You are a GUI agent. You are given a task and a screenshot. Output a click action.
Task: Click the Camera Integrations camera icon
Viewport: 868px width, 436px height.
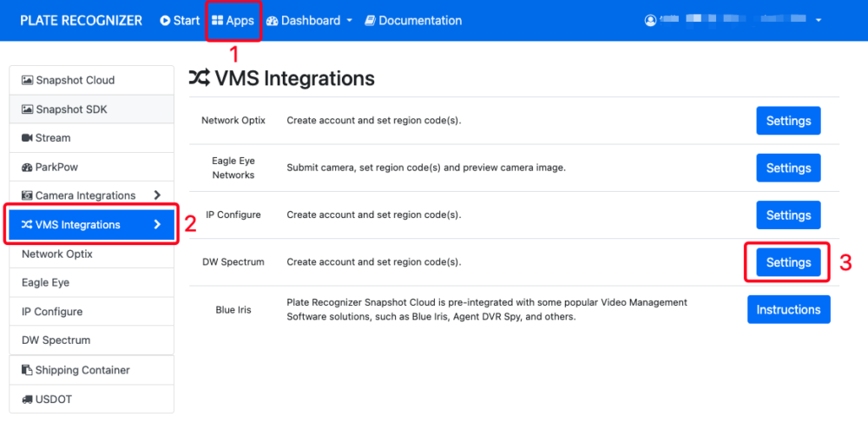(27, 195)
